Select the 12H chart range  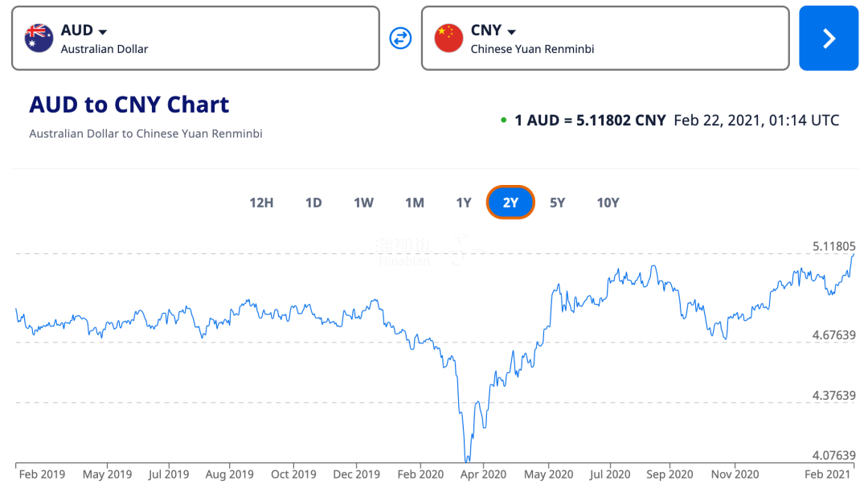[261, 203]
